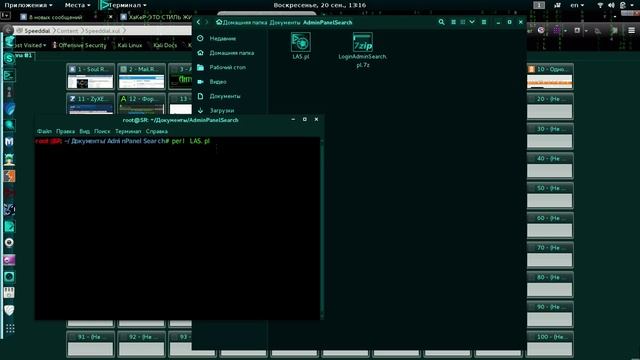Open speed dial thumbnail 10 - Одно...
This screenshot has width=640, height=360.
(550, 76)
